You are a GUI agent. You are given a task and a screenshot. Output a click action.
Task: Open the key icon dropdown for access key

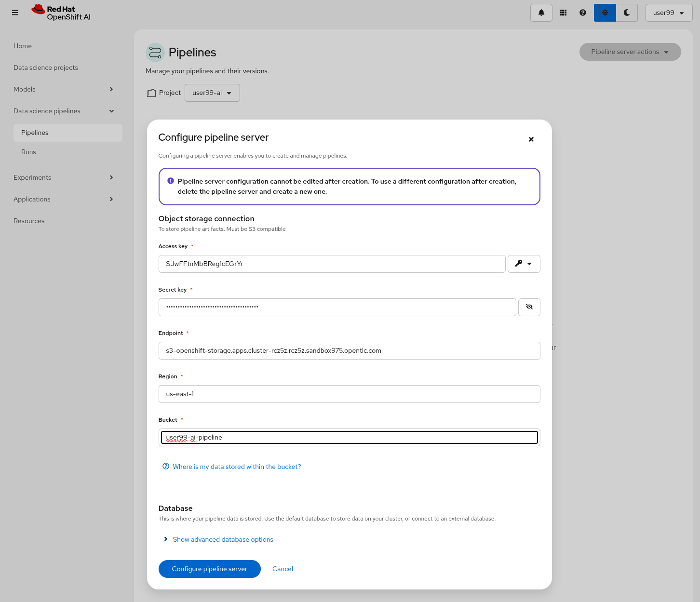point(524,264)
